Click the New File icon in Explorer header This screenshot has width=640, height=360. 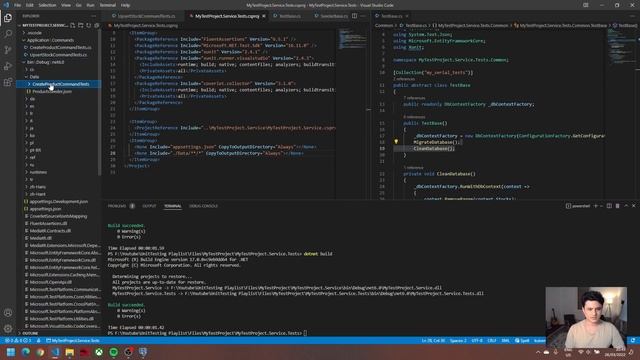click(x=73, y=25)
